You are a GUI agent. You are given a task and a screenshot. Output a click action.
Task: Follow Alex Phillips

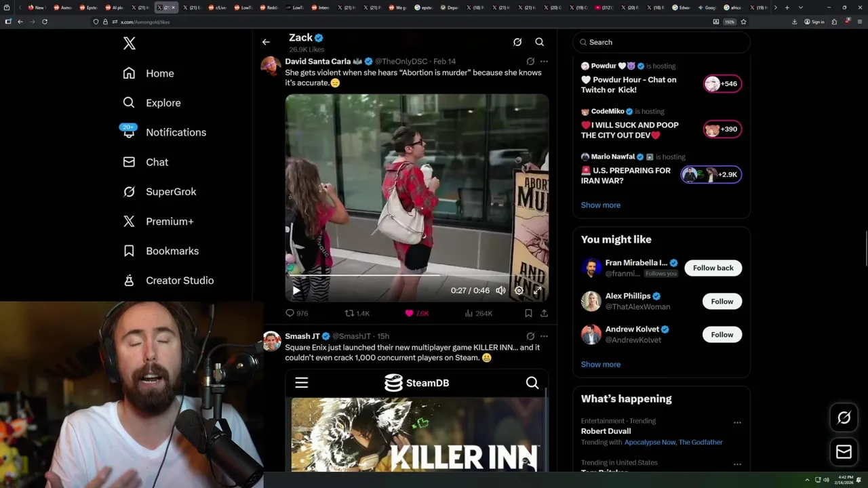pyautogui.click(x=722, y=301)
